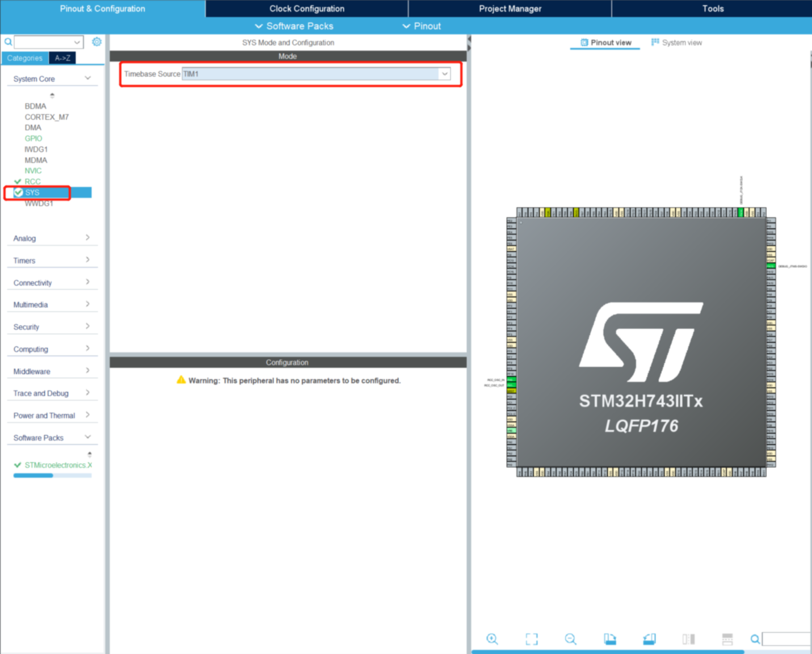
Task: Open the Timebase Source dropdown
Action: 445,74
